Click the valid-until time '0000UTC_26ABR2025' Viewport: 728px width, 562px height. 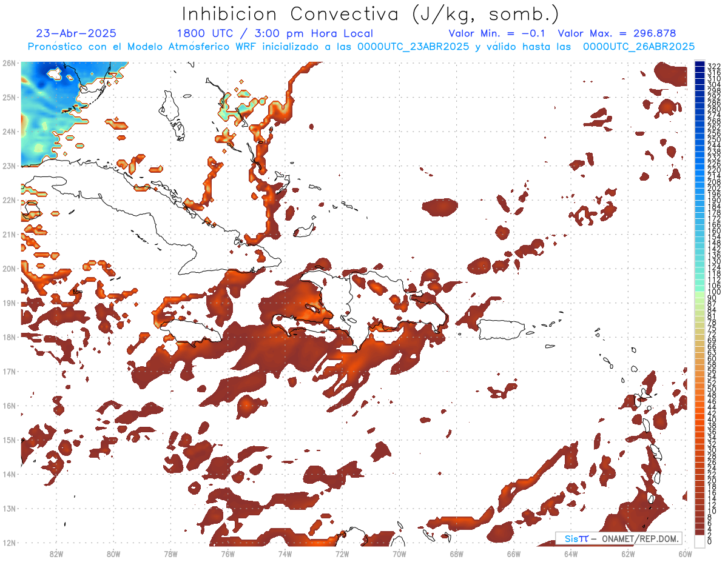pos(639,47)
